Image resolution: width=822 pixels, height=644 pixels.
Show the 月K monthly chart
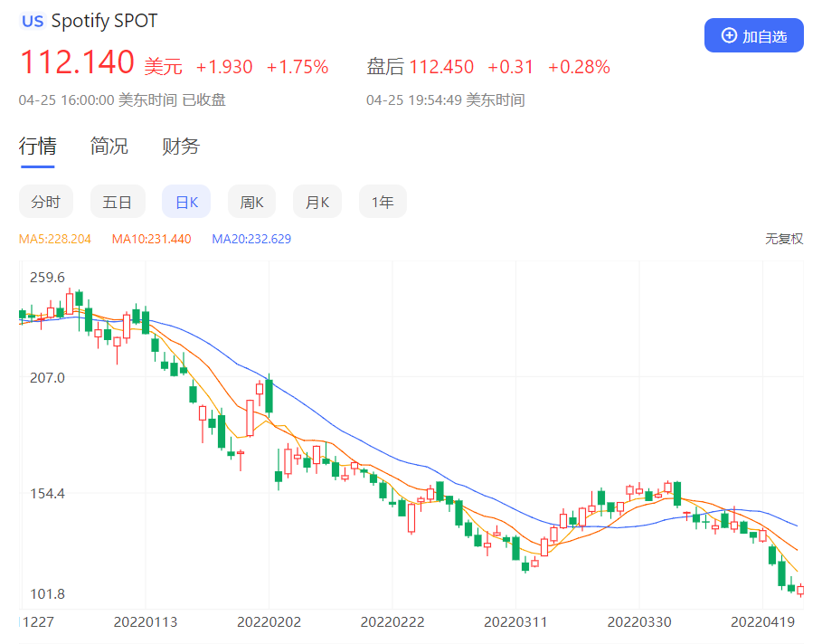tap(317, 202)
